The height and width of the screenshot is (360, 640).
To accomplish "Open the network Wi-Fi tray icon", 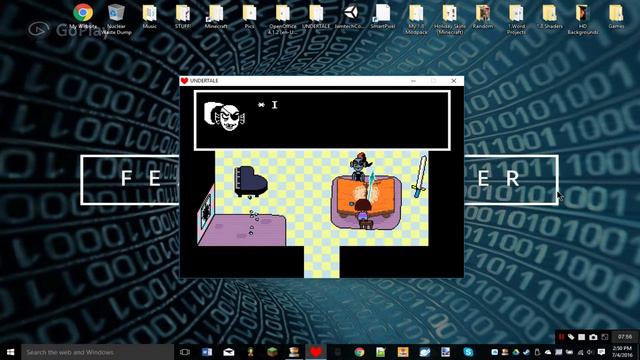I will (580, 352).
